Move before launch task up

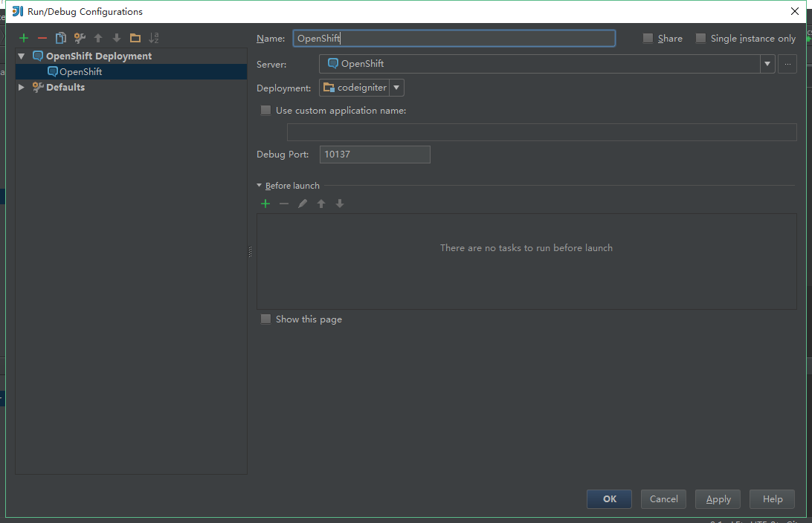coord(321,204)
